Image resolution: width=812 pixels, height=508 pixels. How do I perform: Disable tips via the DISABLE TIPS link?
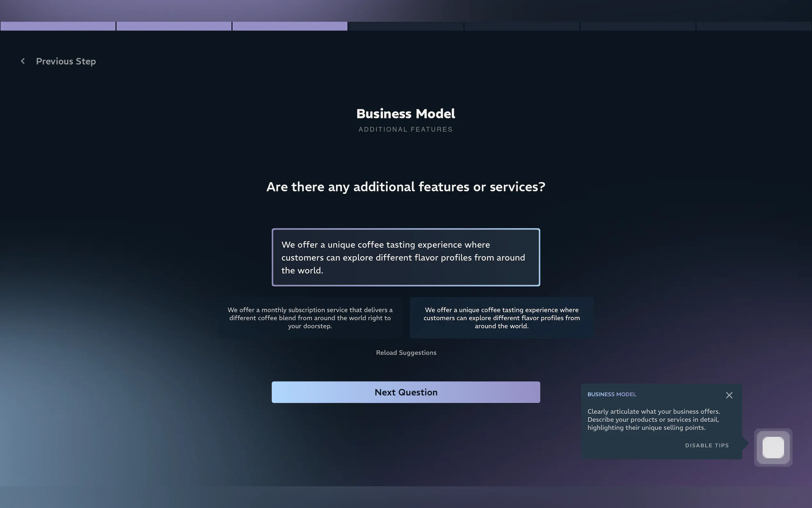tap(707, 445)
